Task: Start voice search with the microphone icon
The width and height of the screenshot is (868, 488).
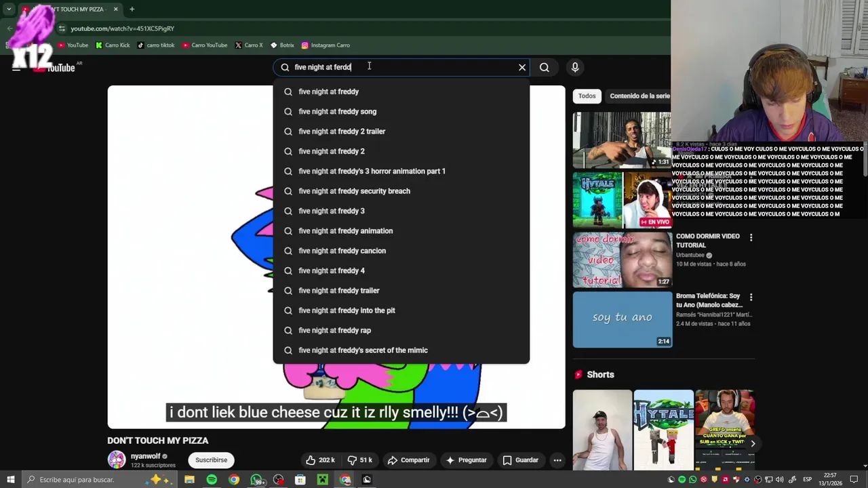Action: (575, 67)
